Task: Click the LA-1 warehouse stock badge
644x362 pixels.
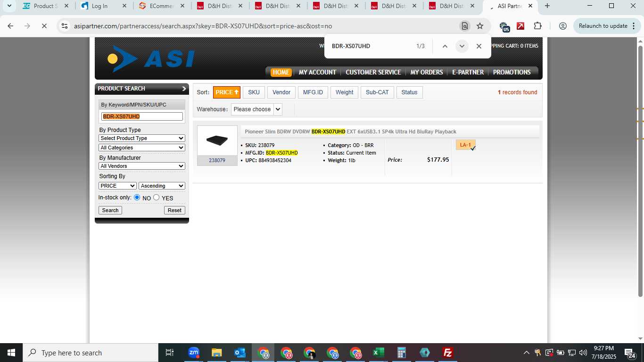Action: (x=466, y=145)
